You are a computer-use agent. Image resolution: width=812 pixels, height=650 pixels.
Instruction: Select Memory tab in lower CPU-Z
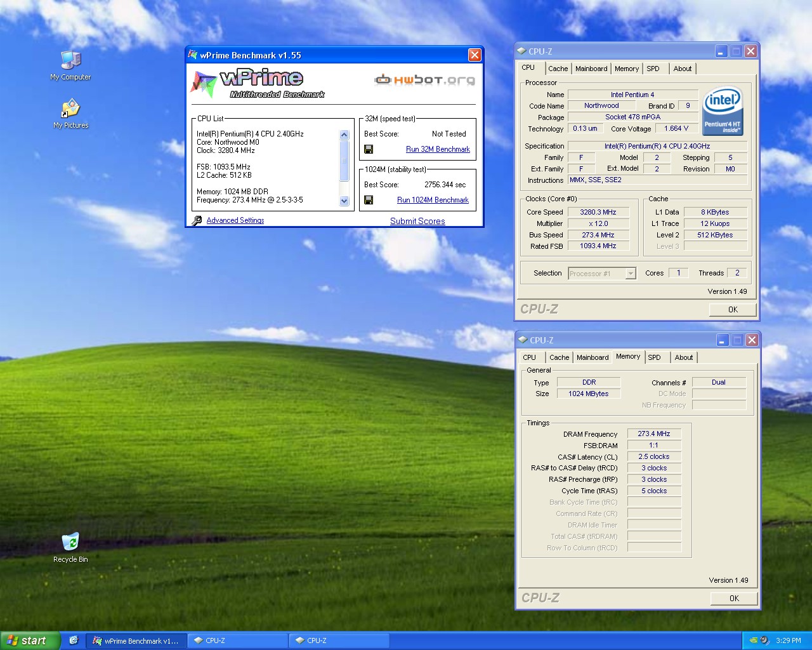click(628, 356)
